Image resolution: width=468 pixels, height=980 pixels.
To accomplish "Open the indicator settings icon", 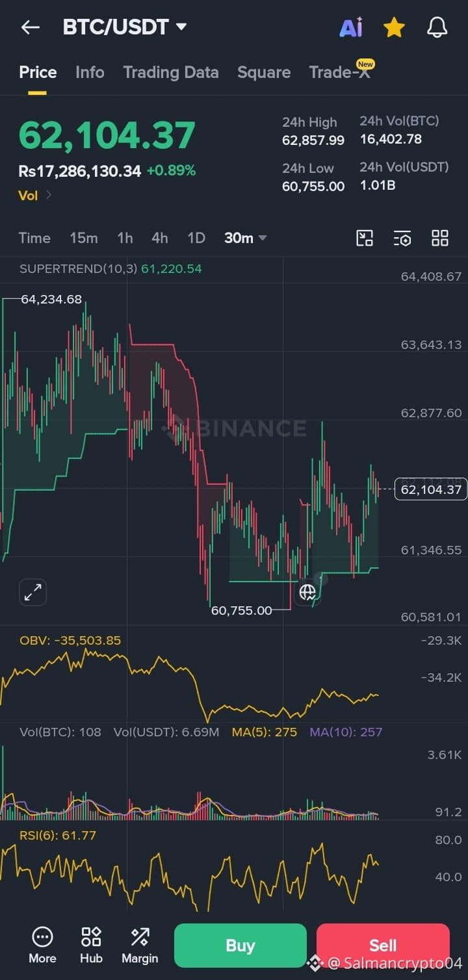I will click(402, 238).
